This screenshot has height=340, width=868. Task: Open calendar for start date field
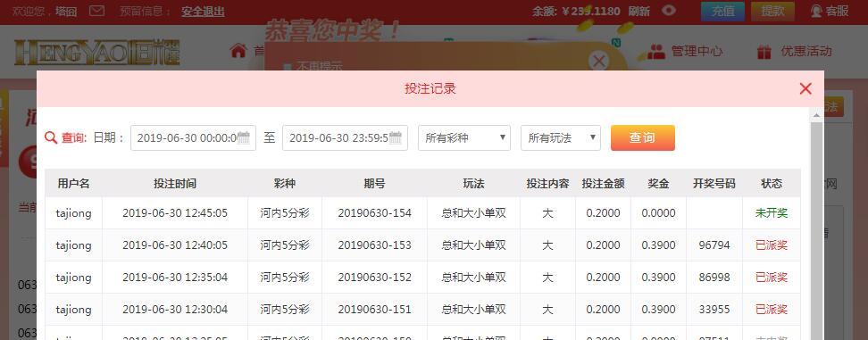point(244,137)
